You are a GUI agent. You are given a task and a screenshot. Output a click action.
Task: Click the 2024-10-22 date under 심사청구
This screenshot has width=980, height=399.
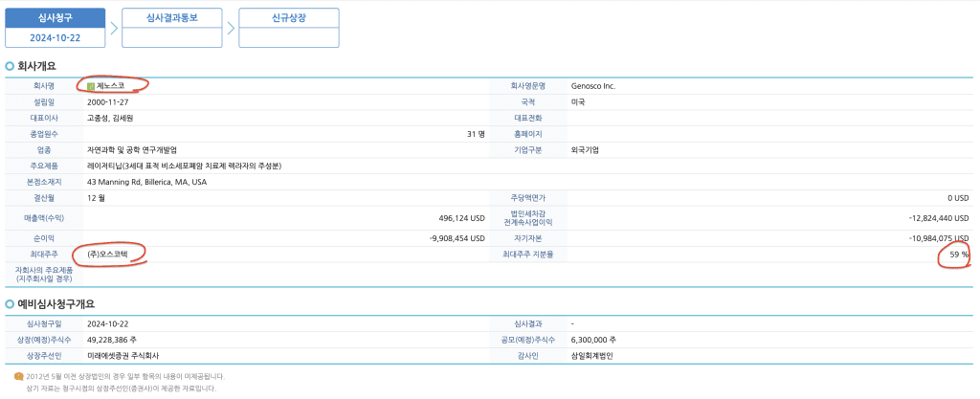tap(55, 37)
